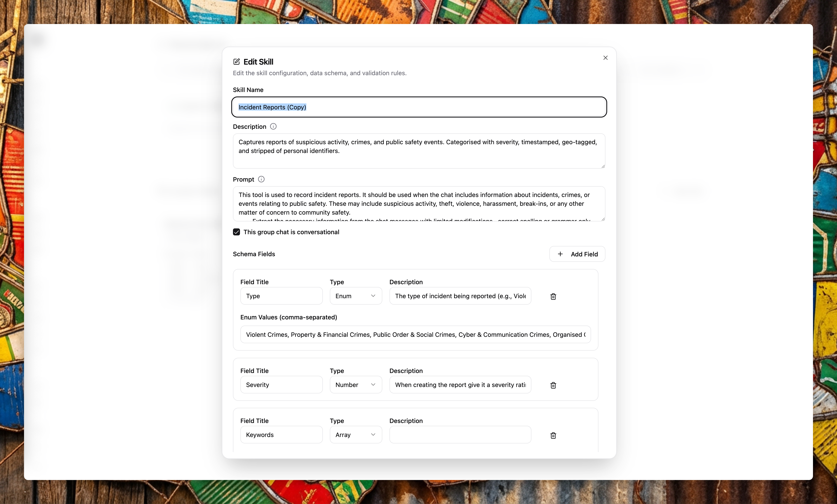Expand the Array type dropdown for Keywords

pyautogui.click(x=355, y=435)
